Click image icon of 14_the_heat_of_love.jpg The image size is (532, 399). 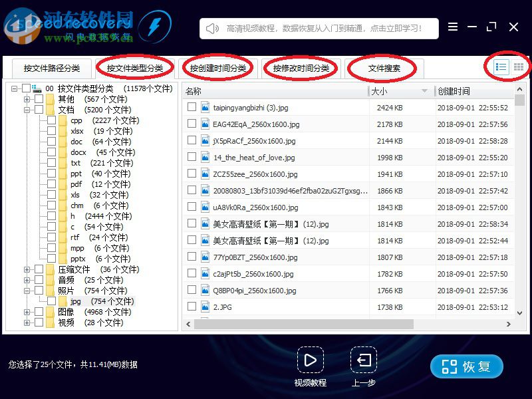(205, 158)
